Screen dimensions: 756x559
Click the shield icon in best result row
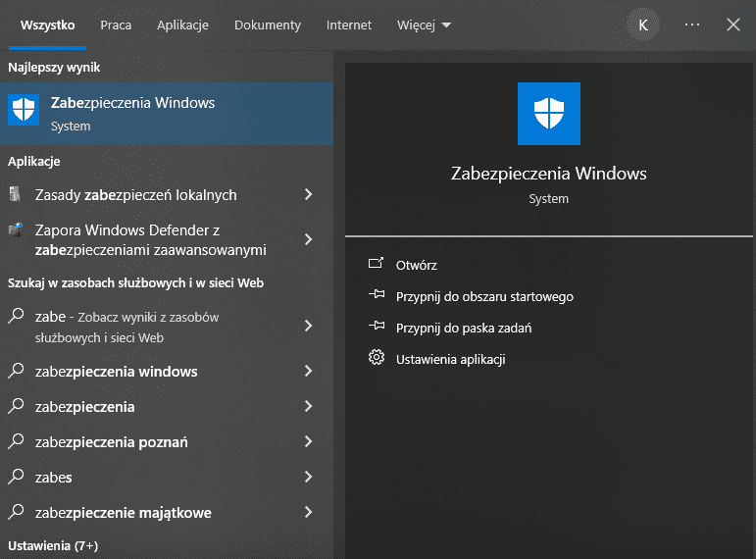tap(24, 109)
